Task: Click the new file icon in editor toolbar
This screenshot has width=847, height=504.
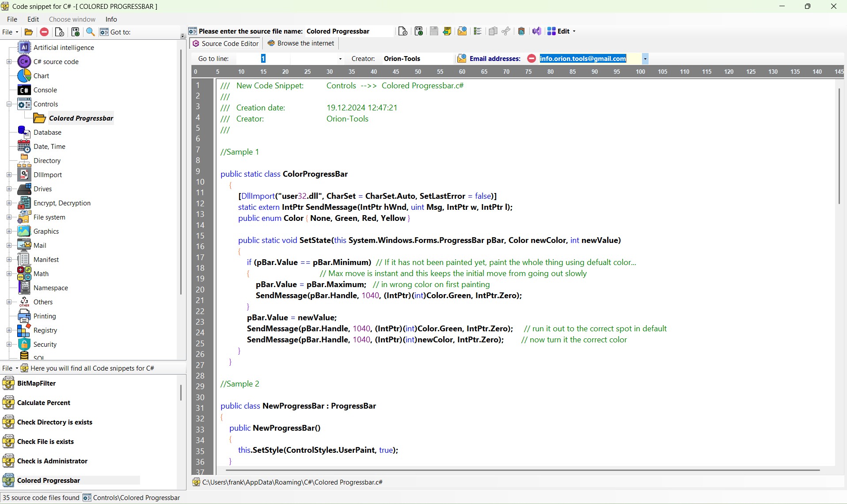Action: tap(403, 31)
